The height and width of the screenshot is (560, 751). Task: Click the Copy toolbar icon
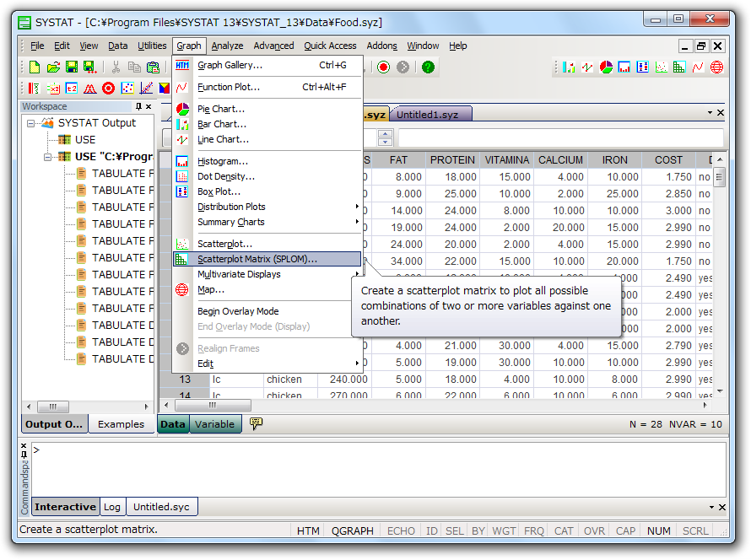pos(134,67)
